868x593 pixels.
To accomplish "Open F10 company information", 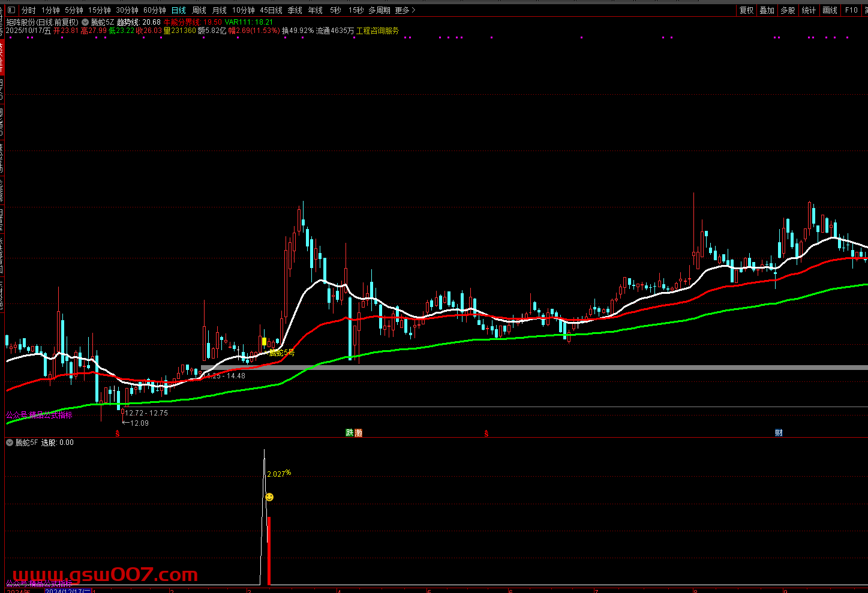I will pos(851,10).
